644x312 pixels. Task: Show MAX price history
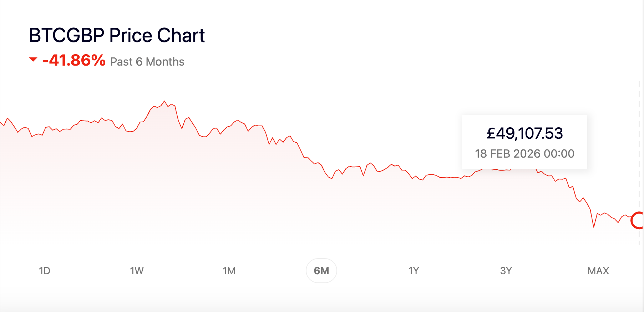coord(598,271)
